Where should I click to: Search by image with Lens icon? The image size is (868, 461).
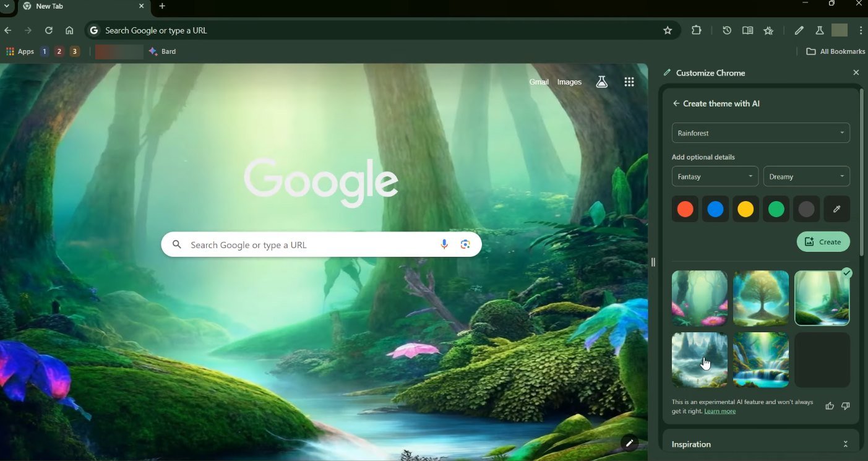click(x=466, y=244)
